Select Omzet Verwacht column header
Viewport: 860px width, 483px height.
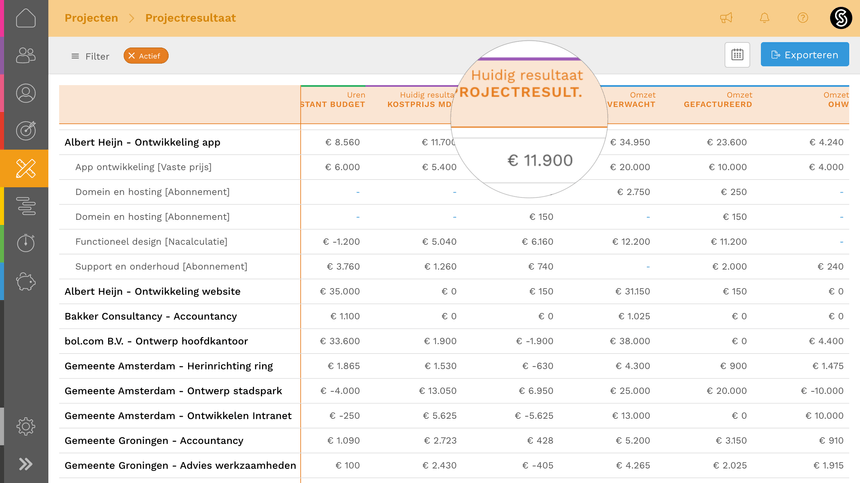point(631,99)
